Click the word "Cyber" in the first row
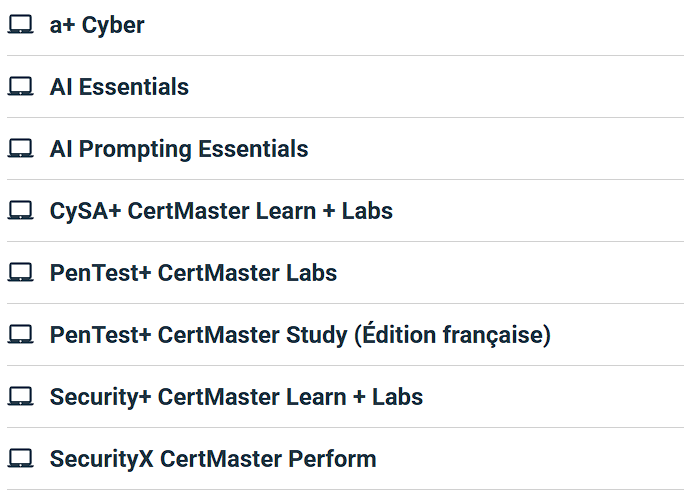Screen dimensions: 684x502 113,25
